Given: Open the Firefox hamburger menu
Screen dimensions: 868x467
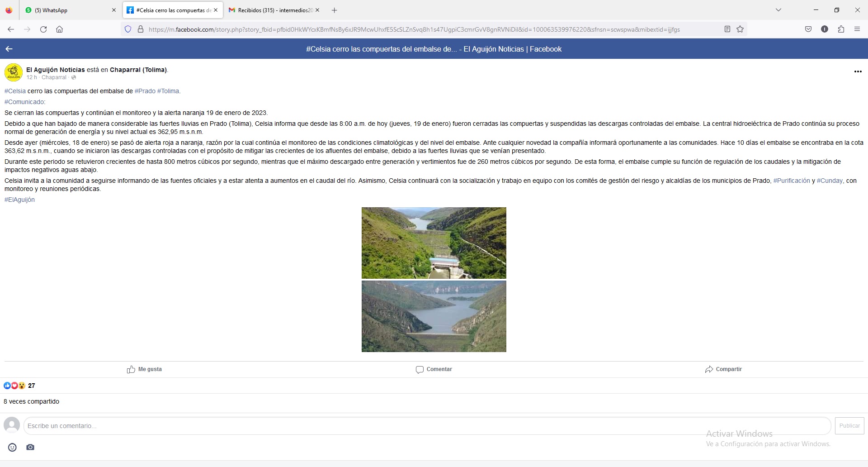Looking at the screenshot, I should (x=857, y=29).
